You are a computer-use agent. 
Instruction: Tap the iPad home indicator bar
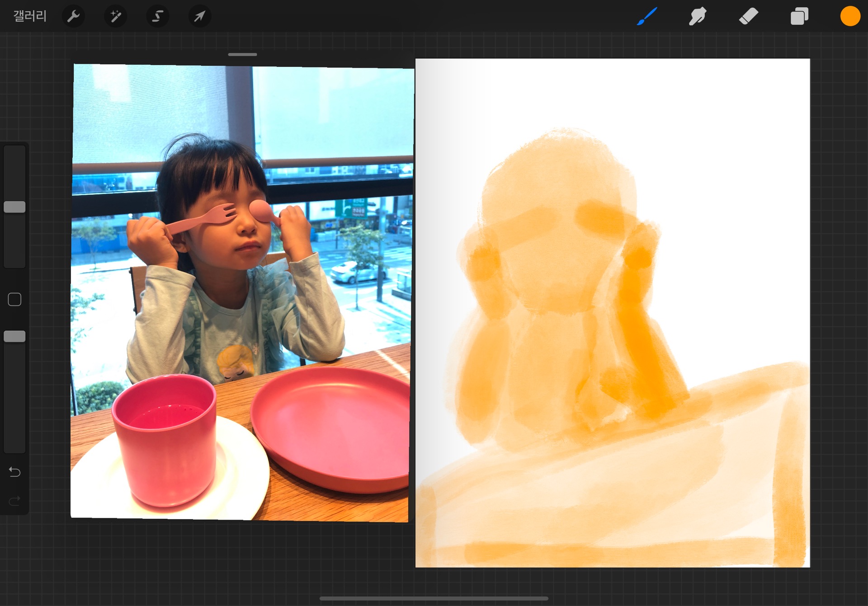[434, 598]
